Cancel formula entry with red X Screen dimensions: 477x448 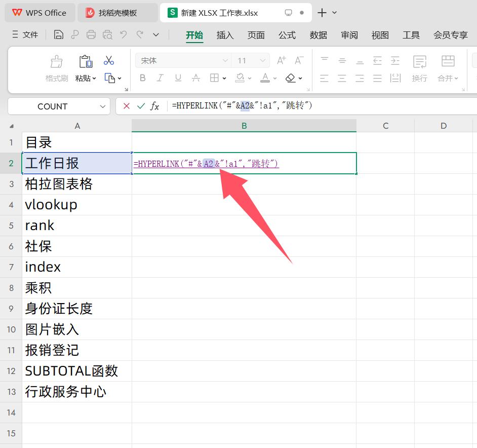127,106
